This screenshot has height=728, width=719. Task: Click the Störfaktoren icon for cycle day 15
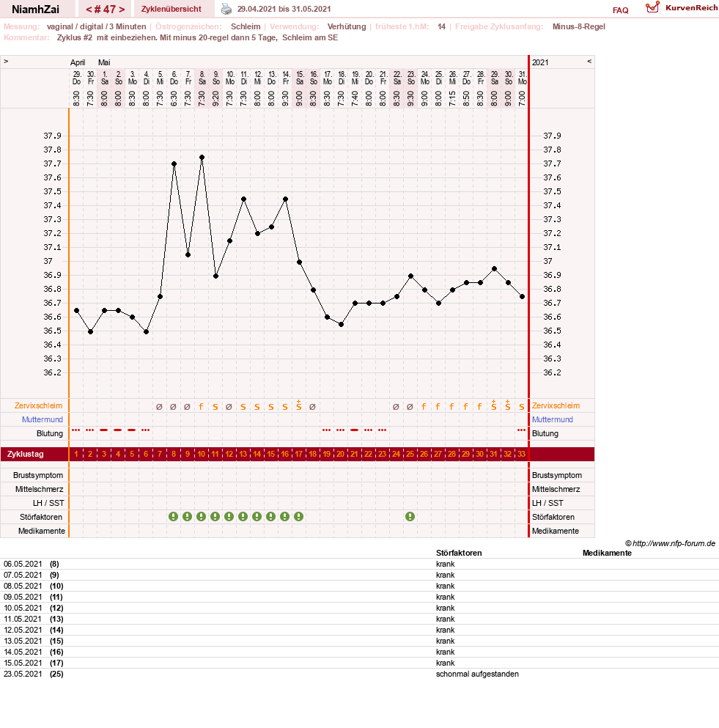coord(270,516)
